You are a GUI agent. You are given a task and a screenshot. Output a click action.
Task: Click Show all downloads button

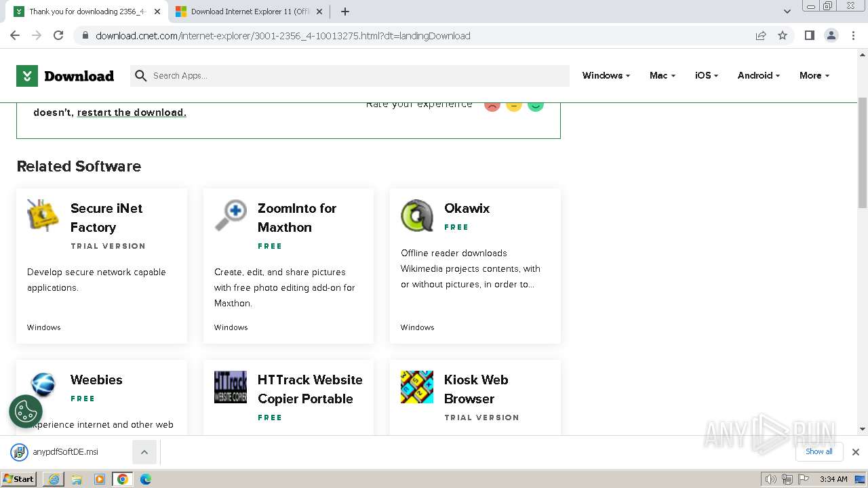coord(819,451)
